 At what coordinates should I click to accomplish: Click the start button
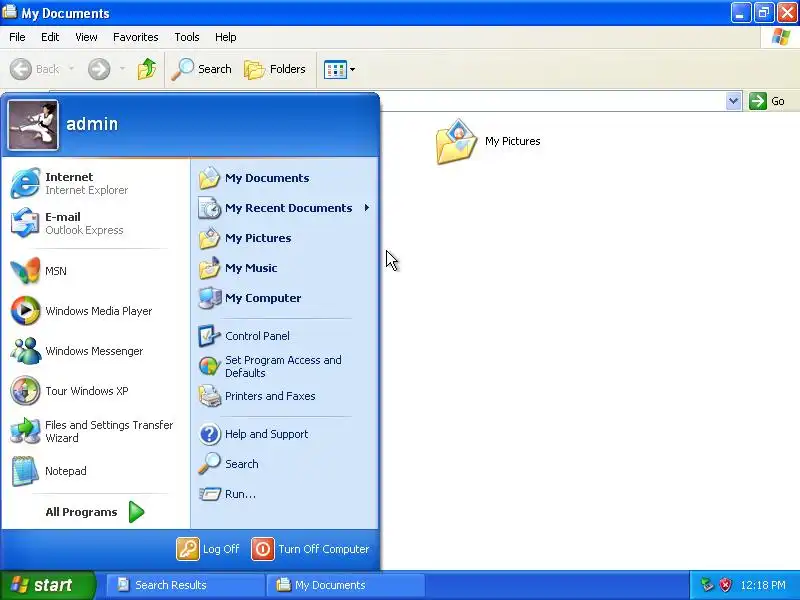47,585
